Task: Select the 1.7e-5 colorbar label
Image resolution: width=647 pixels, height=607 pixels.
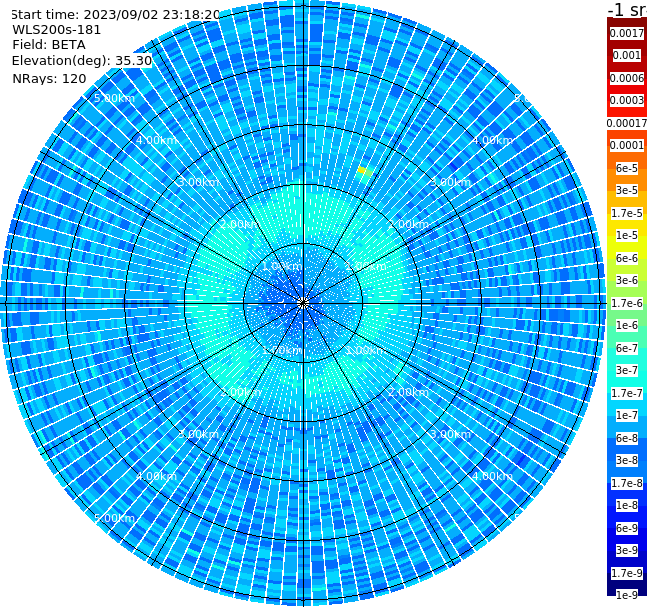Action: coord(627,213)
